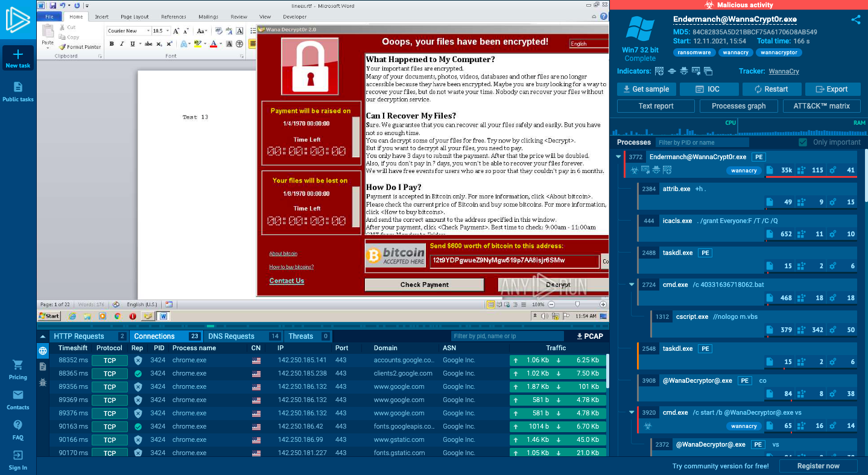The width and height of the screenshot is (868, 475).
Task: Open files modification icon in bottom panel
Action: coord(43,366)
